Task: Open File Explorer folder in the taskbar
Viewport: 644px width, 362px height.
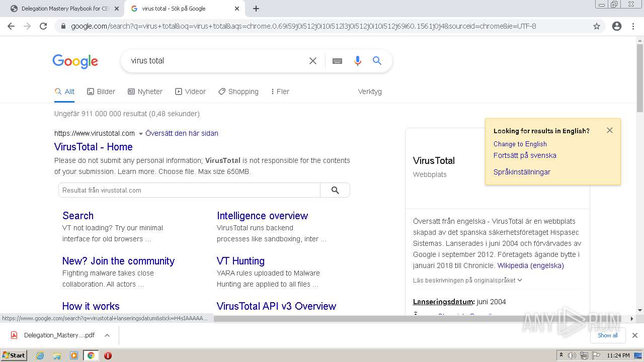Action: pyautogui.click(x=57, y=355)
